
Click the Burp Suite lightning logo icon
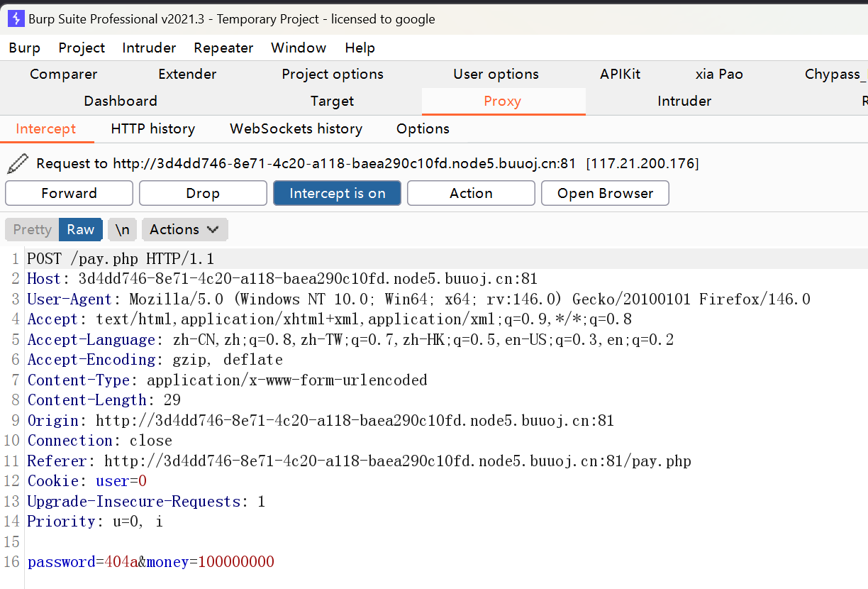16,19
